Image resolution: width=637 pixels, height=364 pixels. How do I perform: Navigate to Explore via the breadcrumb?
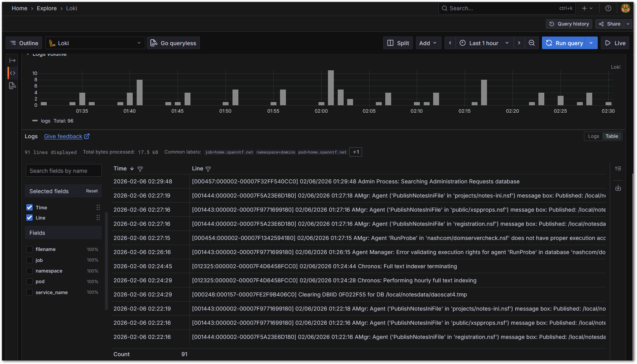click(47, 8)
